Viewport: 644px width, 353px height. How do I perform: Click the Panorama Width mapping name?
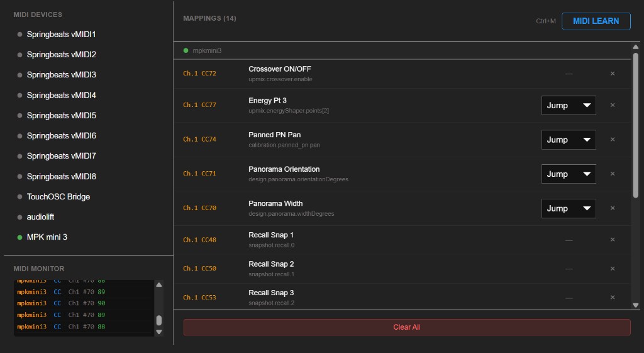275,203
